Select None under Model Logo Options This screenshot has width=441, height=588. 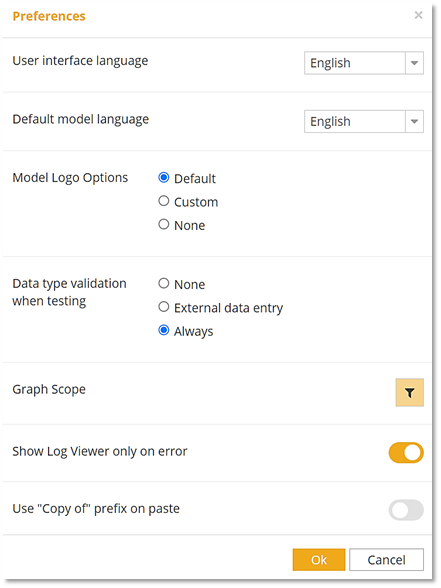pos(164,224)
